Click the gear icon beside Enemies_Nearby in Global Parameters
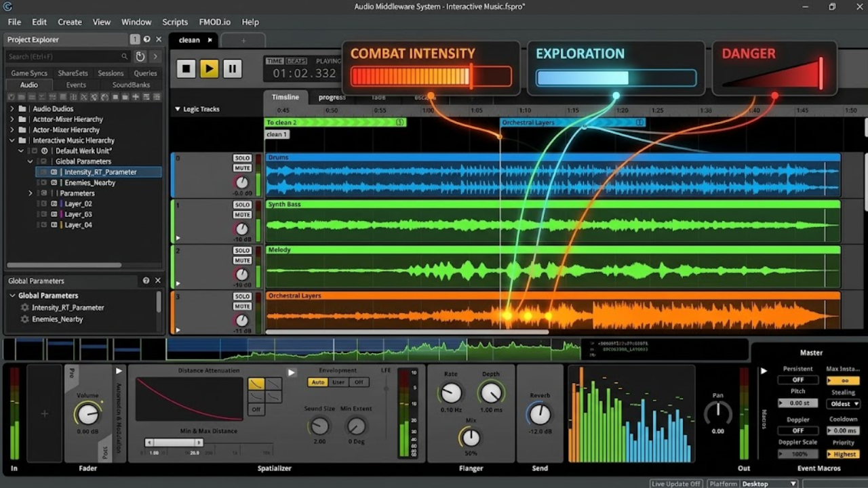This screenshot has width=868, height=488. [25, 319]
